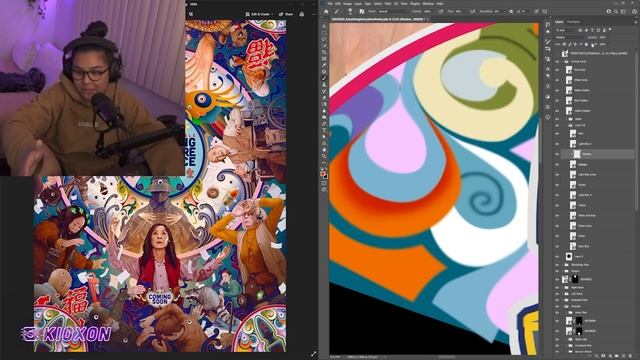Select the Horizontal Type tool
The height and width of the screenshot is (360, 640).
pyautogui.click(x=324, y=130)
